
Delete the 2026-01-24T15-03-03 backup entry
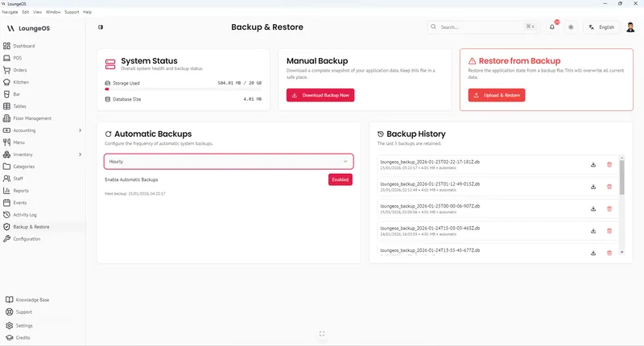coord(609,231)
